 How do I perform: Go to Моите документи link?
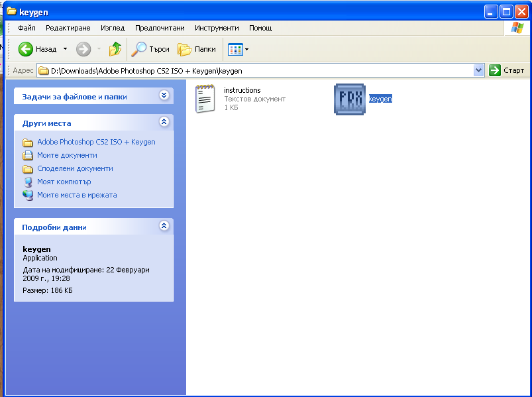67,155
